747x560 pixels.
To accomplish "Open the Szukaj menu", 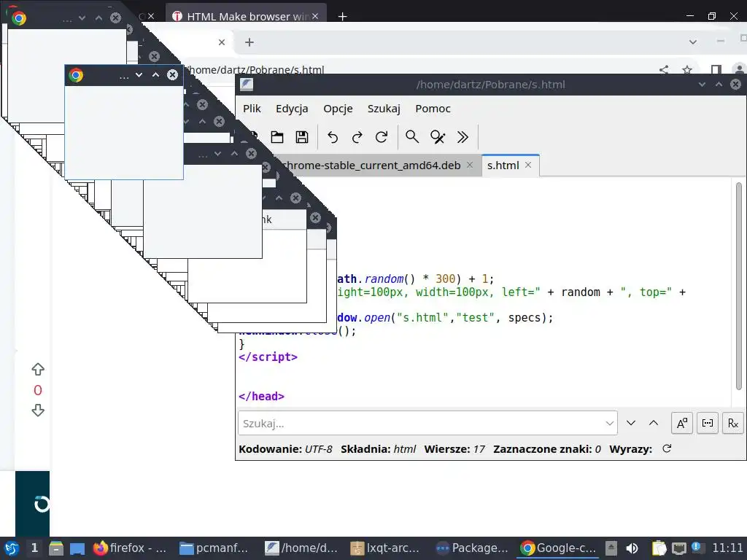I will pos(384,109).
